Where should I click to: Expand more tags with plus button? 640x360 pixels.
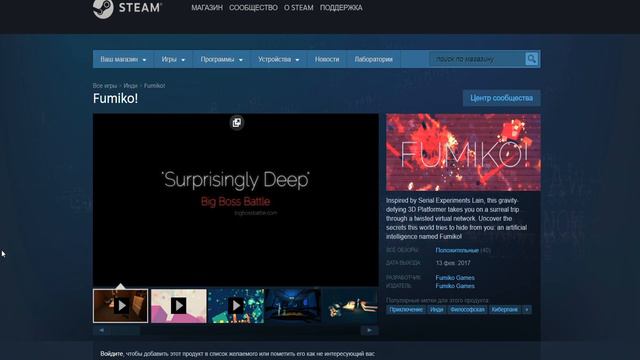[527, 309]
